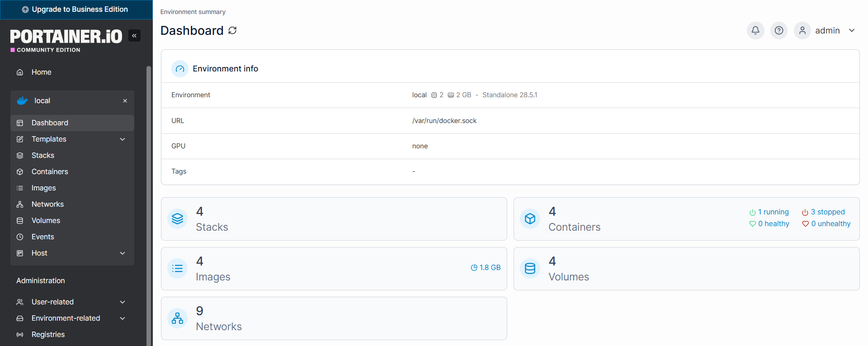Viewport: 868px width, 346px height.
Task: Open Networks from the sidebar menu
Action: click(x=72, y=204)
